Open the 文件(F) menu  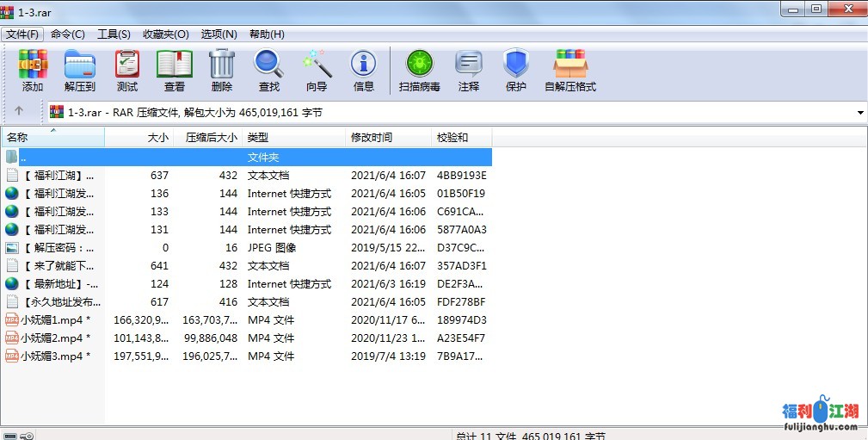(22, 34)
